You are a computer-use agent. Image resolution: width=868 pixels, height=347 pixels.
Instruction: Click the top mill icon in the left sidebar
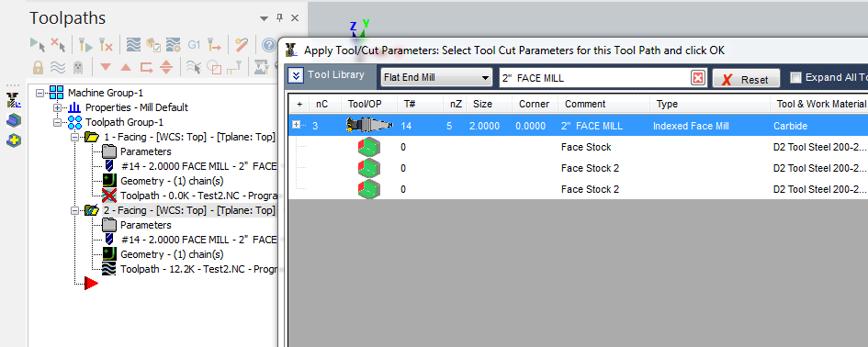[x=14, y=100]
